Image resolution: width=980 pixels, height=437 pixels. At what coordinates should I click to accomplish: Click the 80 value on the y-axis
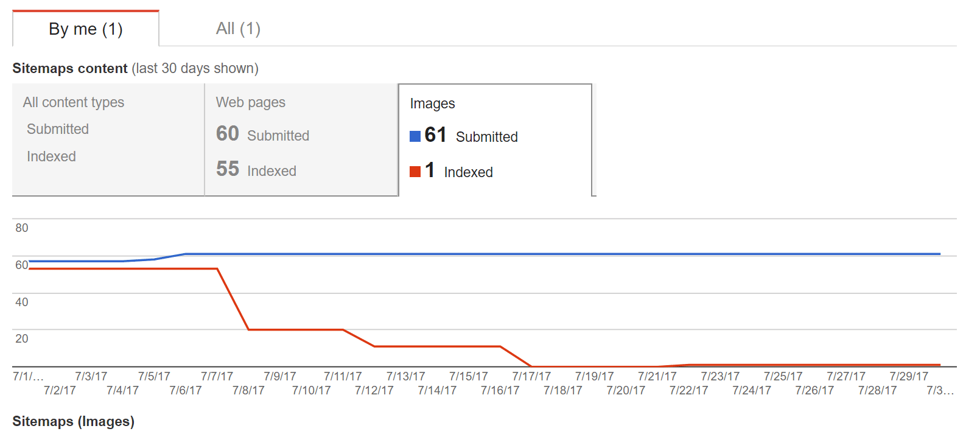click(x=22, y=228)
